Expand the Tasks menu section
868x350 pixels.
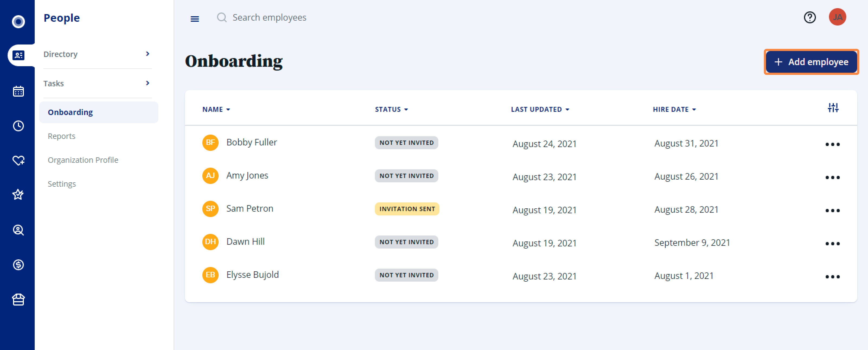97,83
